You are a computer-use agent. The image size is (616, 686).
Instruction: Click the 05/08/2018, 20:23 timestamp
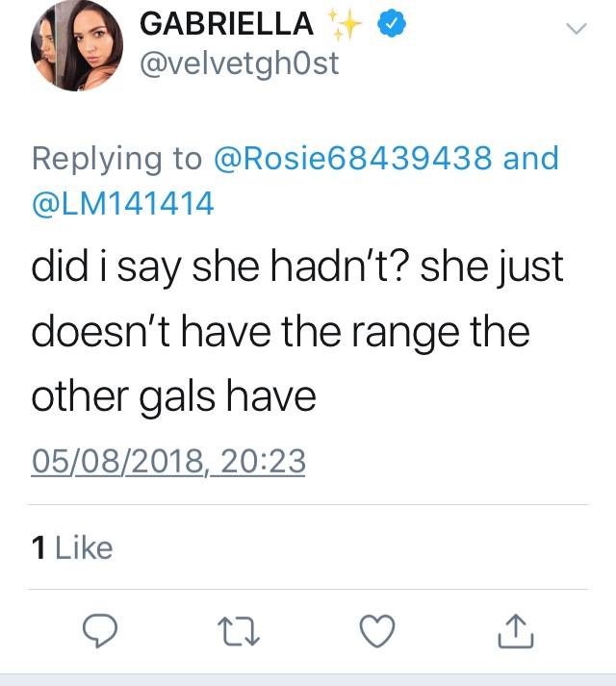pos(168,462)
